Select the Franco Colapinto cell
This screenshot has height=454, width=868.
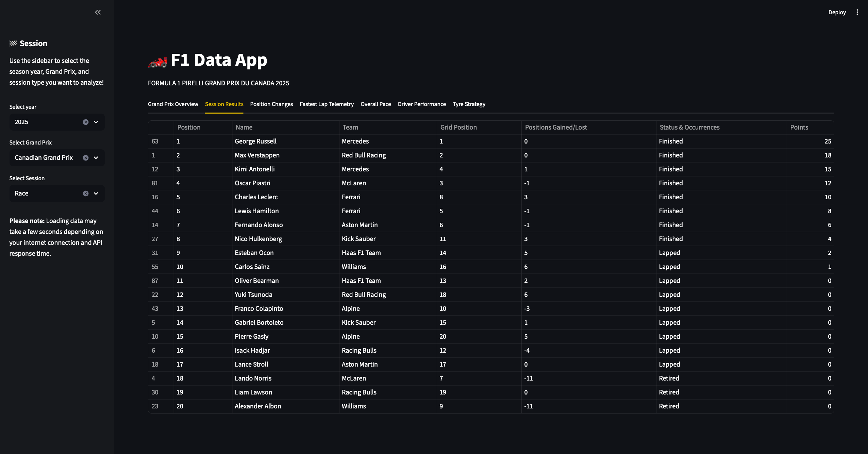pyautogui.click(x=286, y=308)
